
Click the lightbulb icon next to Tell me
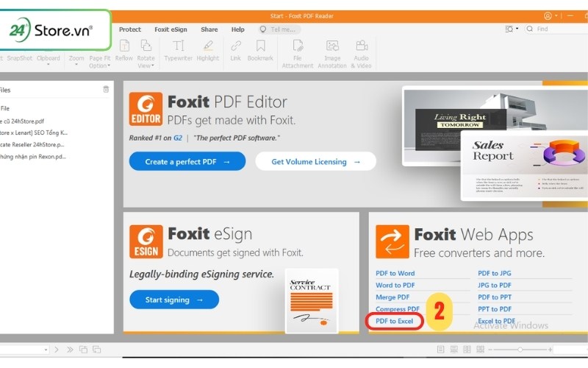[263, 29]
